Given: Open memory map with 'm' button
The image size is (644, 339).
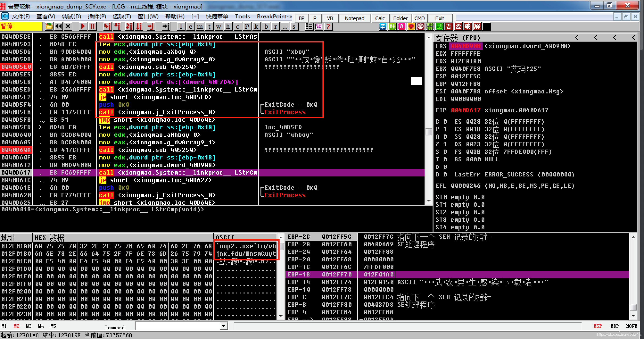Looking at the screenshot, I should 200,26.
